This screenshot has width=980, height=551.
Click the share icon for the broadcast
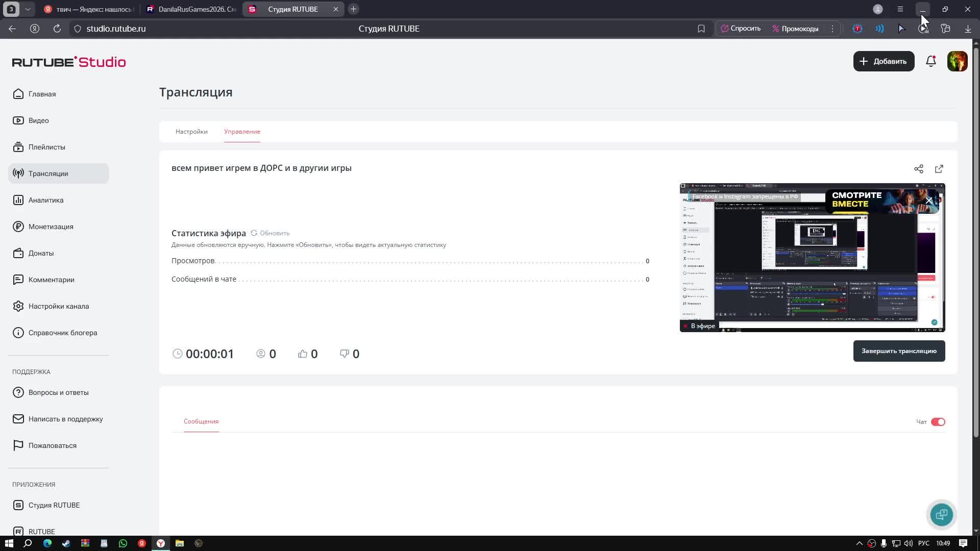(919, 169)
